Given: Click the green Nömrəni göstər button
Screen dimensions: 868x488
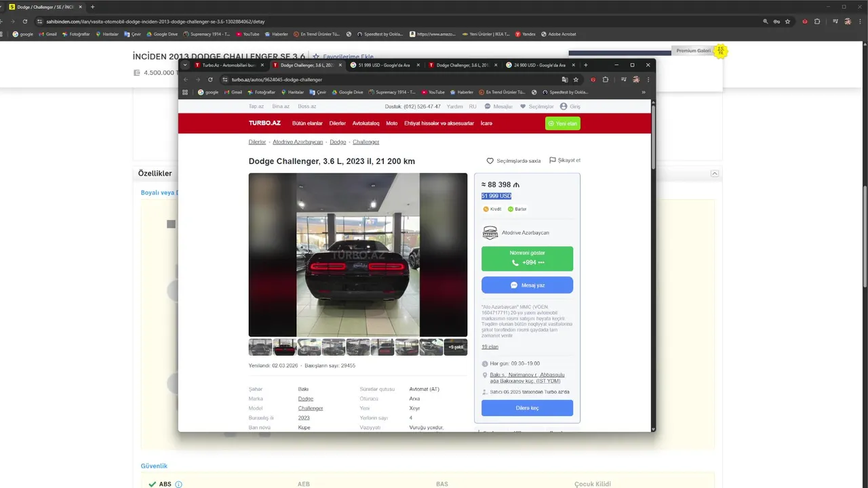Looking at the screenshot, I should coord(527,258).
